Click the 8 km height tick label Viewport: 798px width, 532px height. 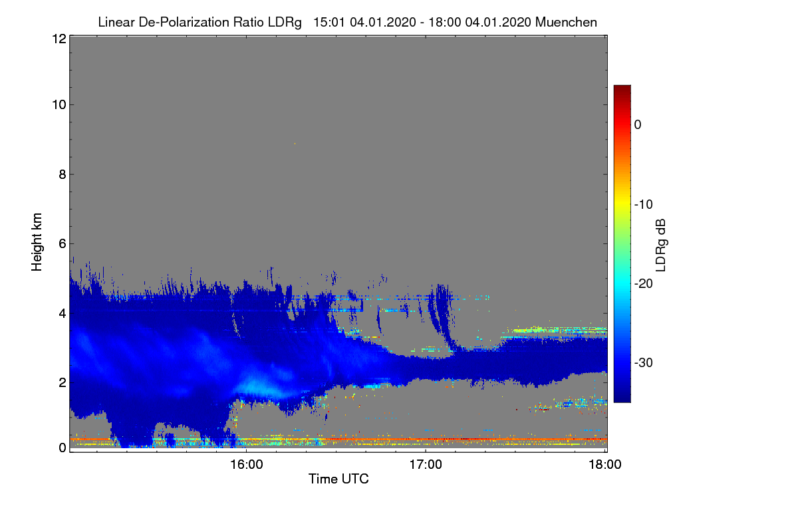click(61, 174)
